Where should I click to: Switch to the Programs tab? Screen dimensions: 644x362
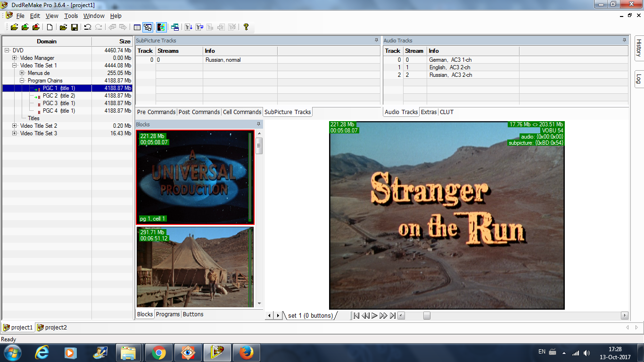168,314
